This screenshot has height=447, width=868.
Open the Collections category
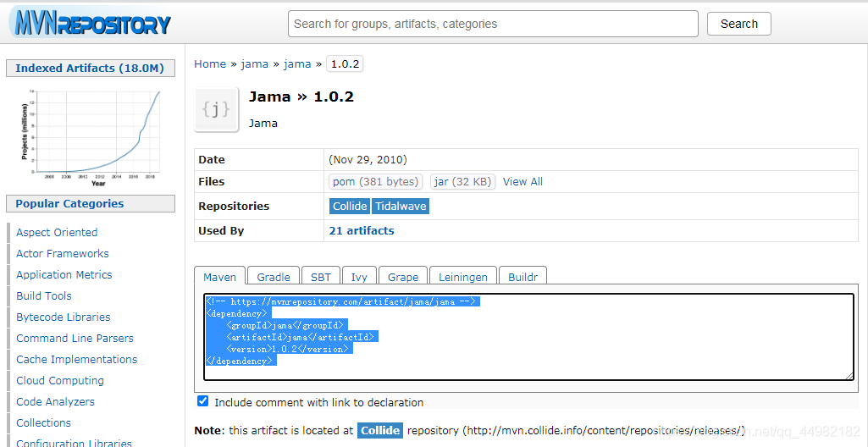[x=44, y=422]
